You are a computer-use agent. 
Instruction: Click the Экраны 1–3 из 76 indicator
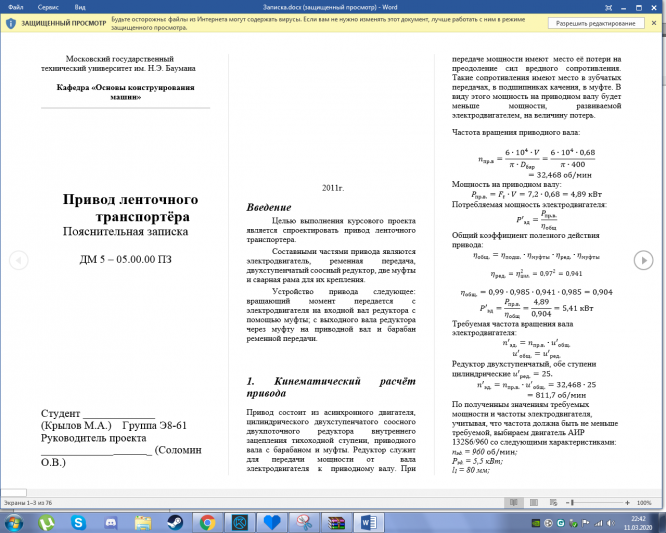(28, 503)
